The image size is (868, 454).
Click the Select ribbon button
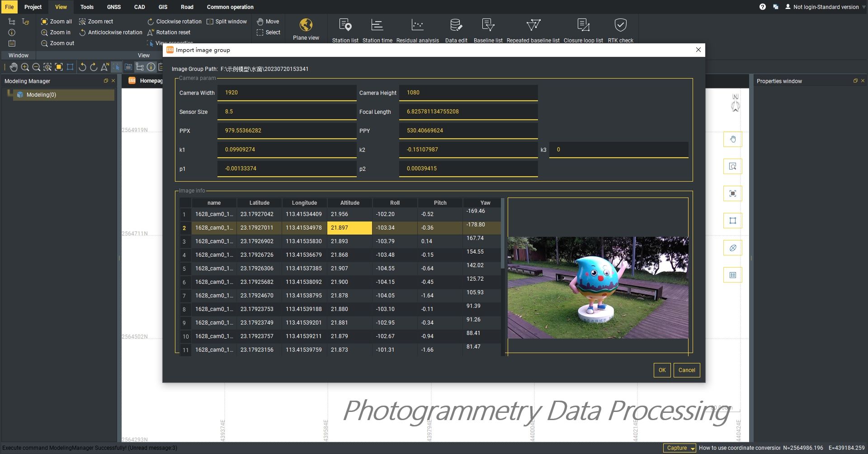coord(269,32)
